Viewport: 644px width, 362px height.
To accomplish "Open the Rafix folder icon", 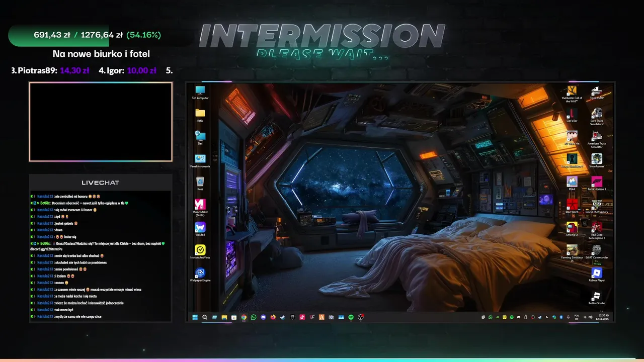I will [x=200, y=115].
